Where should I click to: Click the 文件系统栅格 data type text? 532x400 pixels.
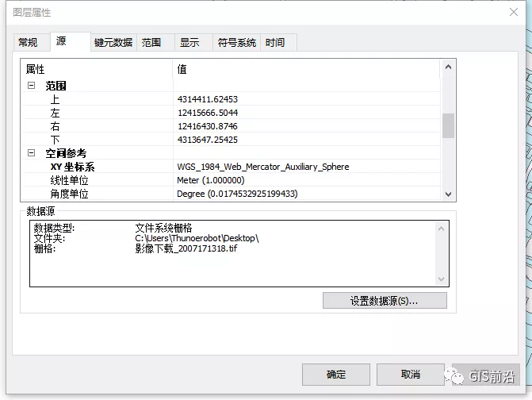pos(163,228)
